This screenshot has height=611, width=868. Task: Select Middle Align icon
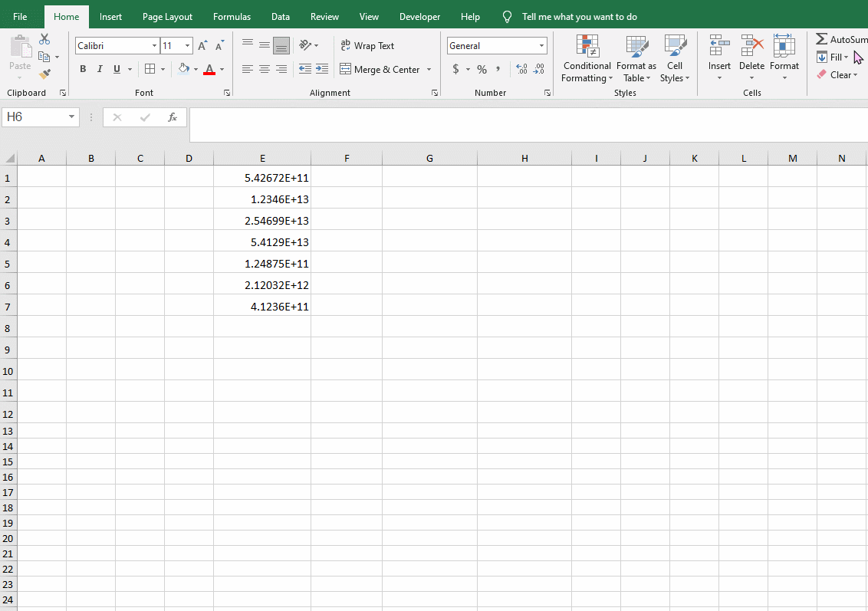pyautogui.click(x=265, y=45)
